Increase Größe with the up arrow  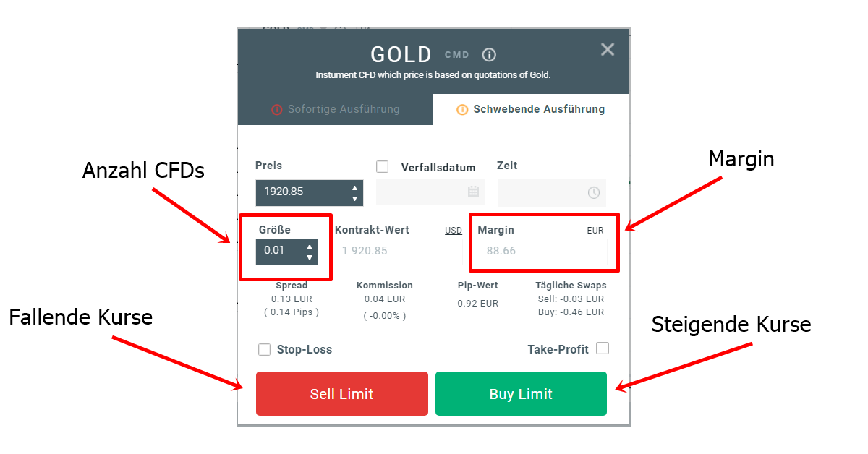click(x=310, y=247)
